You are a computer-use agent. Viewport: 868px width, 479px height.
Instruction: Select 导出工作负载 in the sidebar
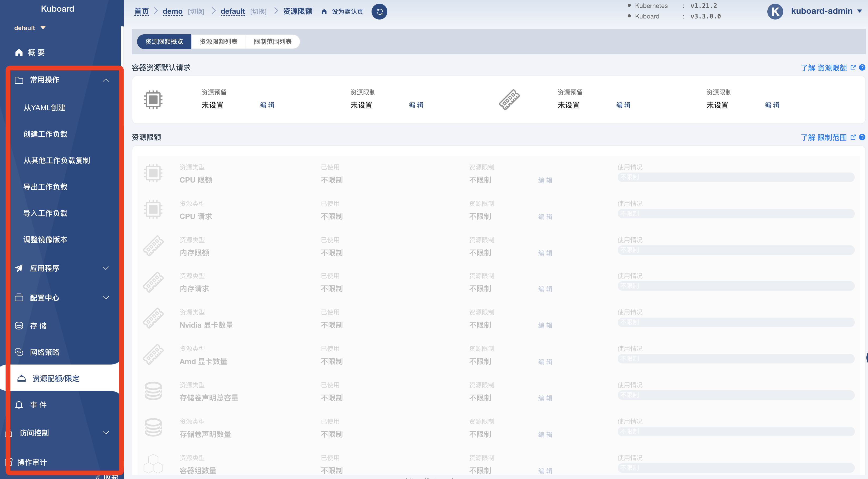pos(45,186)
